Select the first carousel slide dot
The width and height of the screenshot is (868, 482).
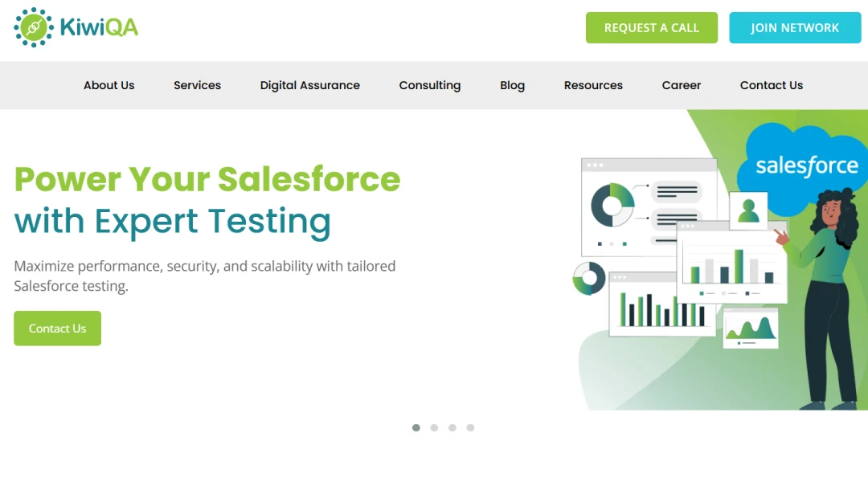tap(416, 428)
